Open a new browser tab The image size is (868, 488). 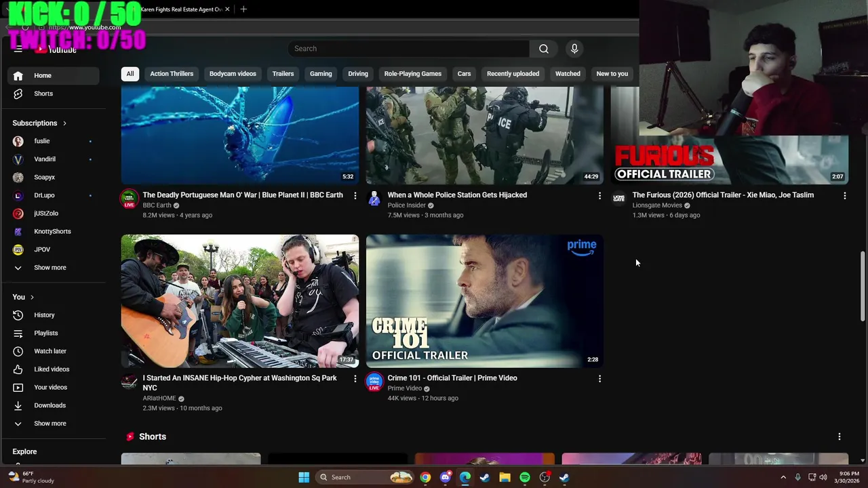(243, 9)
